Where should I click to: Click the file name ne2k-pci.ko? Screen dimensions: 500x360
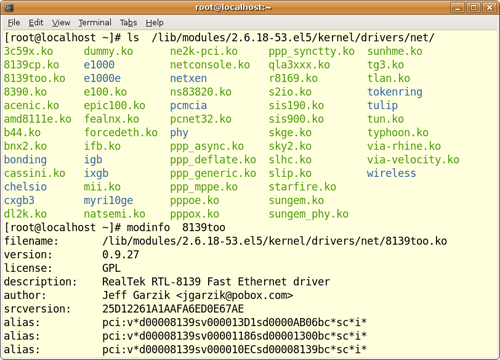point(204,51)
